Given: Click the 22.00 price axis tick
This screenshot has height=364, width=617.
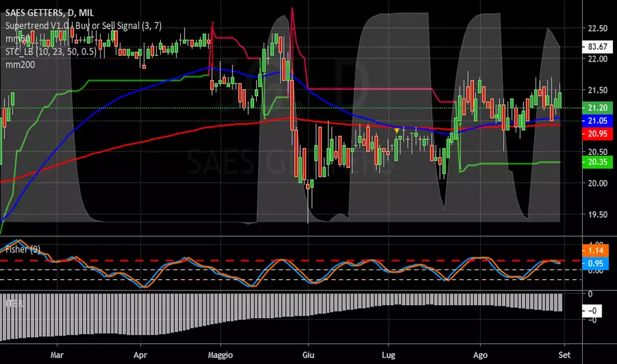Looking at the screenshot, I should click(597, 59).
